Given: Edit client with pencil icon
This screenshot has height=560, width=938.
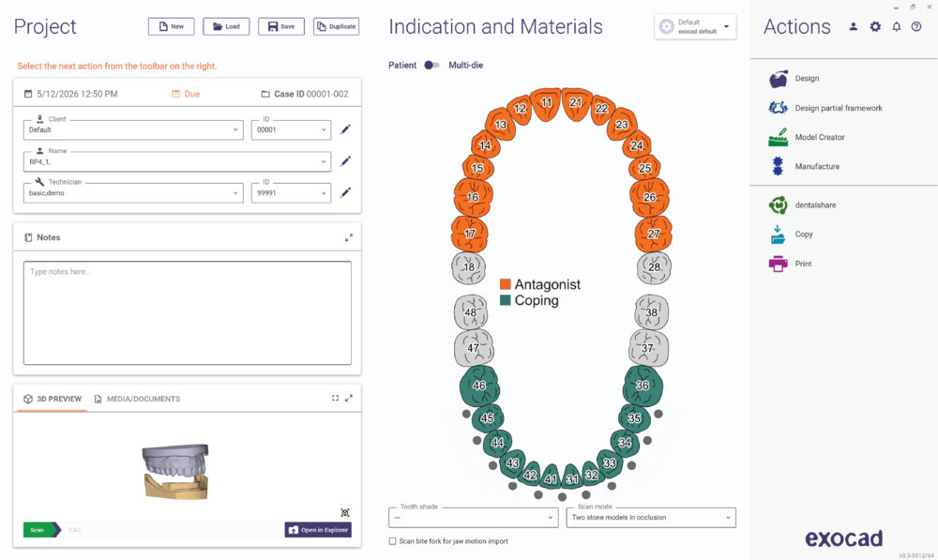Looking at the screenshot, I should click(345, 129).
